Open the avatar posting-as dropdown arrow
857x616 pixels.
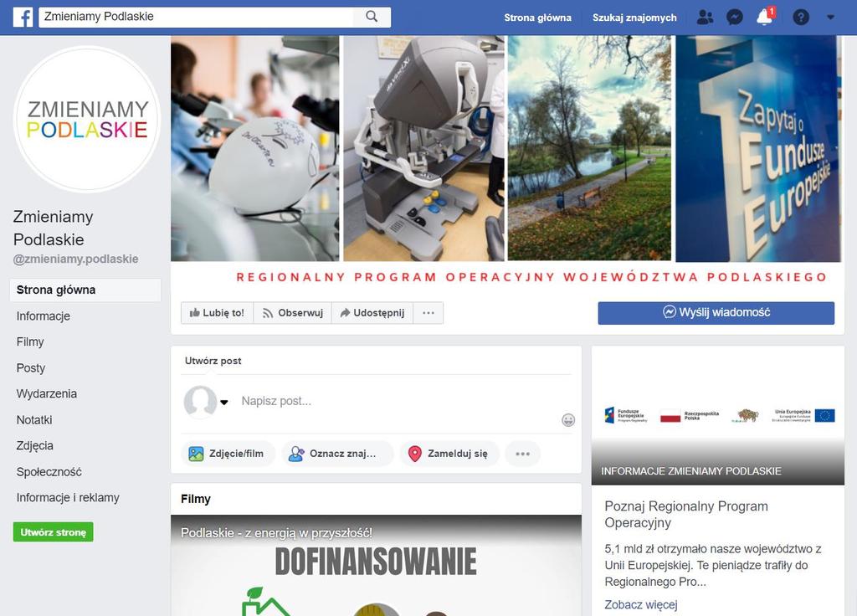pyautogui.click(x=224, y=403)
